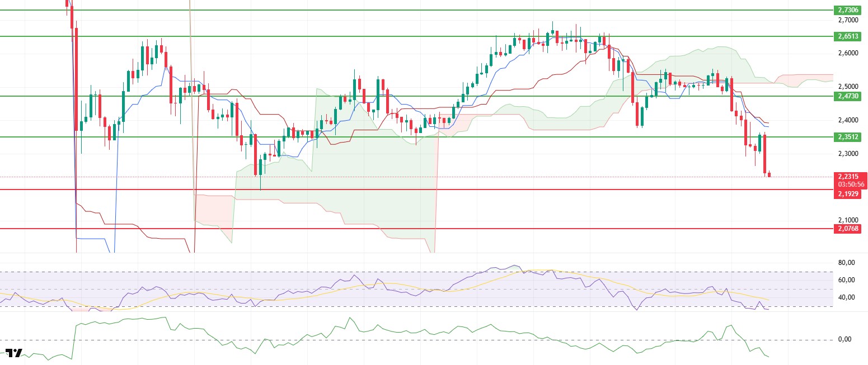
Task: Click the 2,6513 resistance level label
Action: [x=848, y=36]
